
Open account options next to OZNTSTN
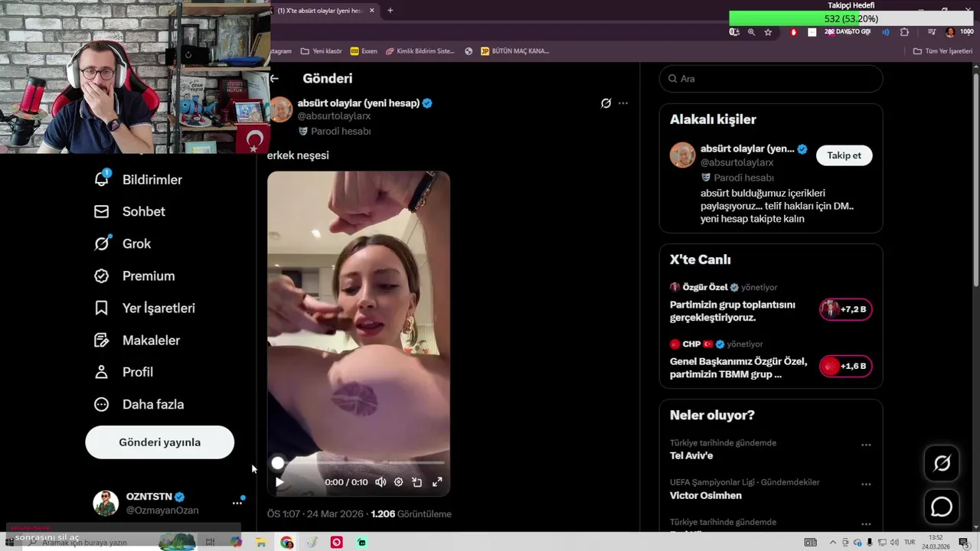pyautogui.click(x=237, y=504)
